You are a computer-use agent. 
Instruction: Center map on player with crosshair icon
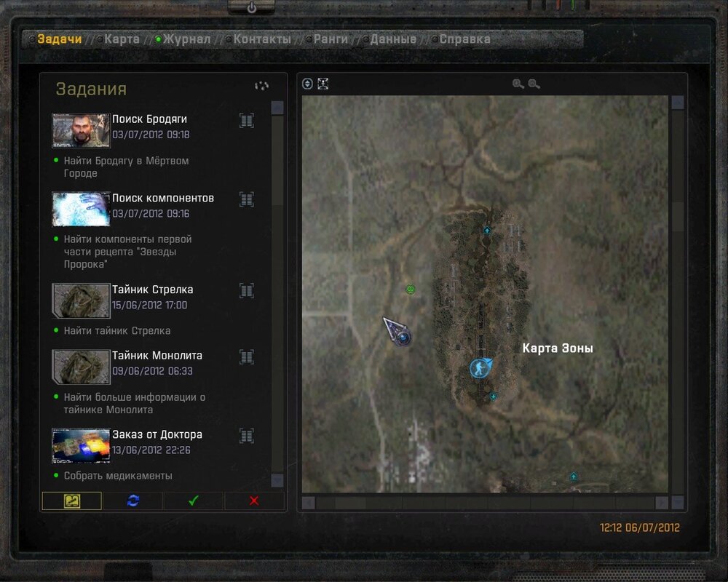point(323,84)
